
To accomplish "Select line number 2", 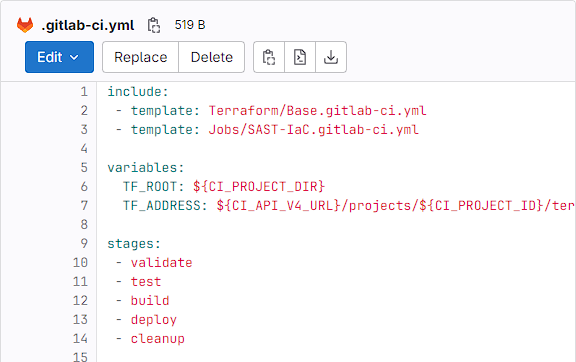I will 84,111.
